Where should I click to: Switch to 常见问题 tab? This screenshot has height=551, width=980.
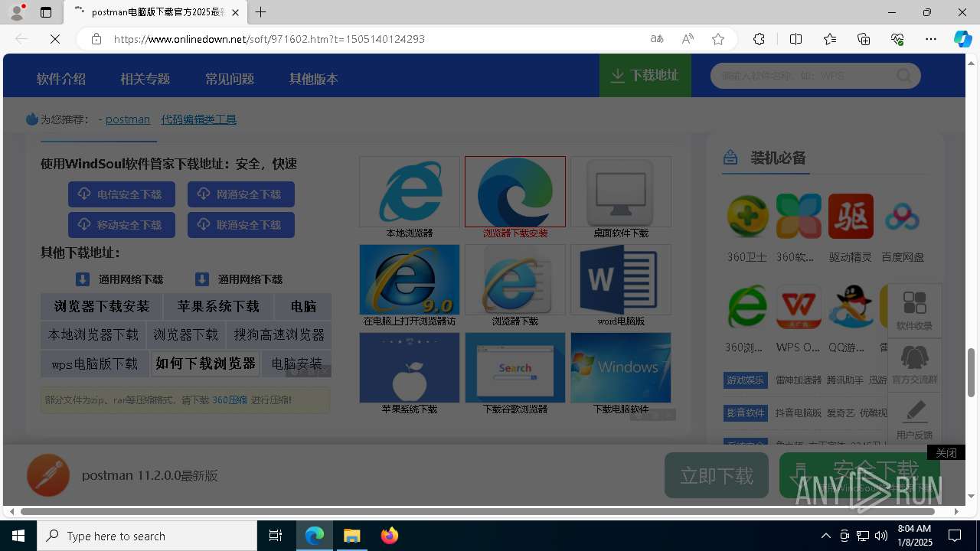click(x=229, y=79)
